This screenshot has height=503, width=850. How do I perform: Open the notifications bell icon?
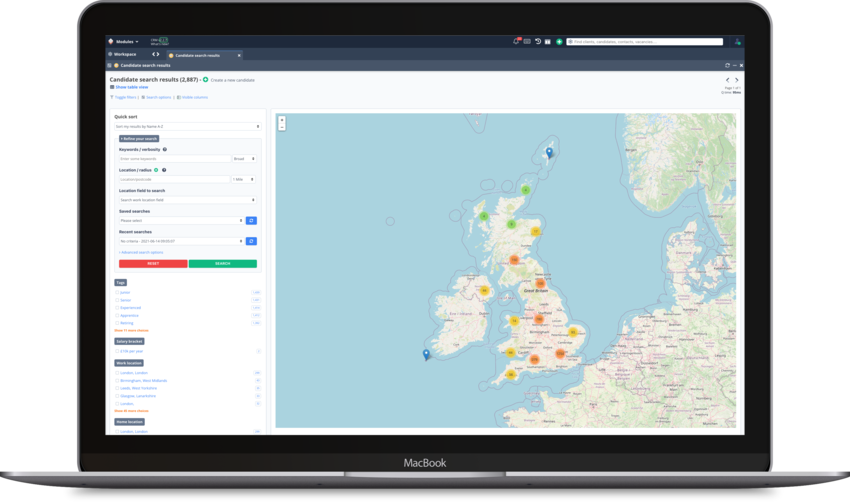click(516, 41)
